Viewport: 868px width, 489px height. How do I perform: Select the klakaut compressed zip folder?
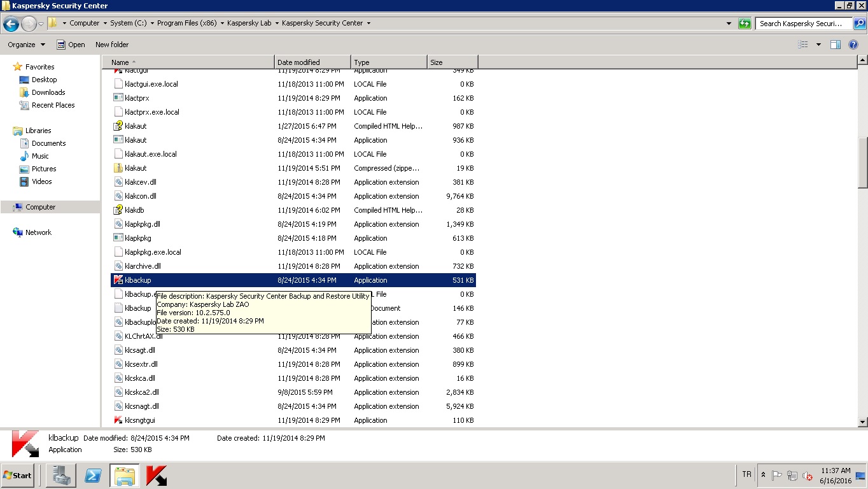pyautogui.click(x=136, y=168)
